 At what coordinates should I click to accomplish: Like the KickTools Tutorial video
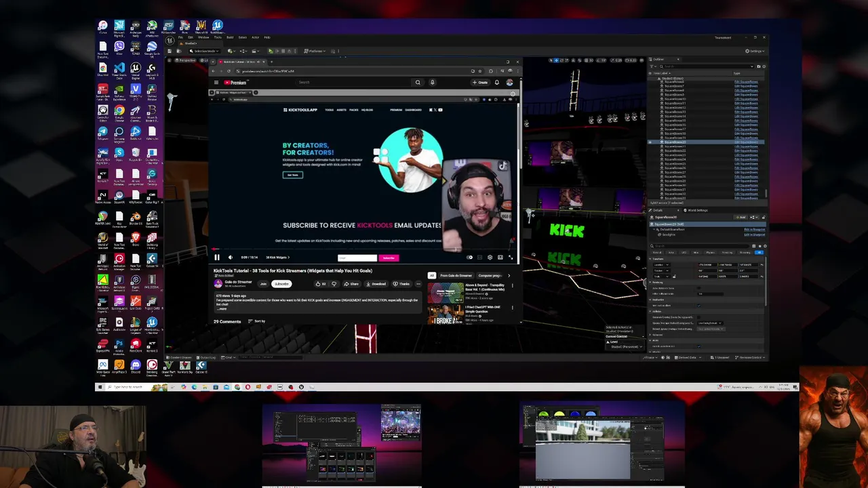321,284
